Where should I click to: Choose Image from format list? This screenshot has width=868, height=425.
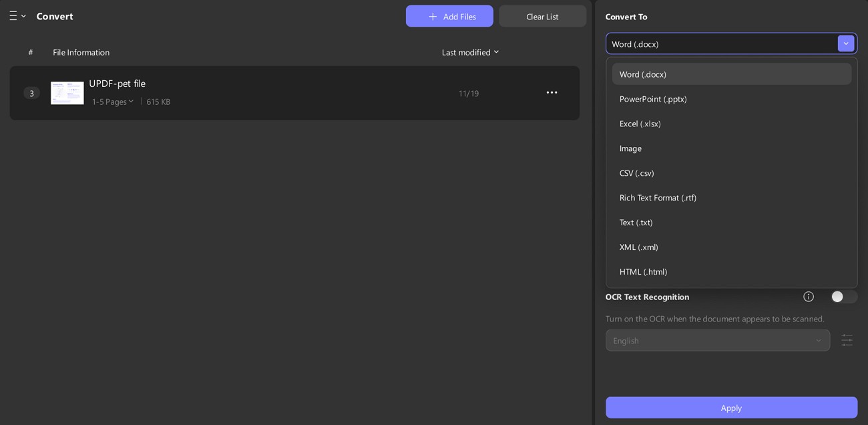[x=630, y=148]
